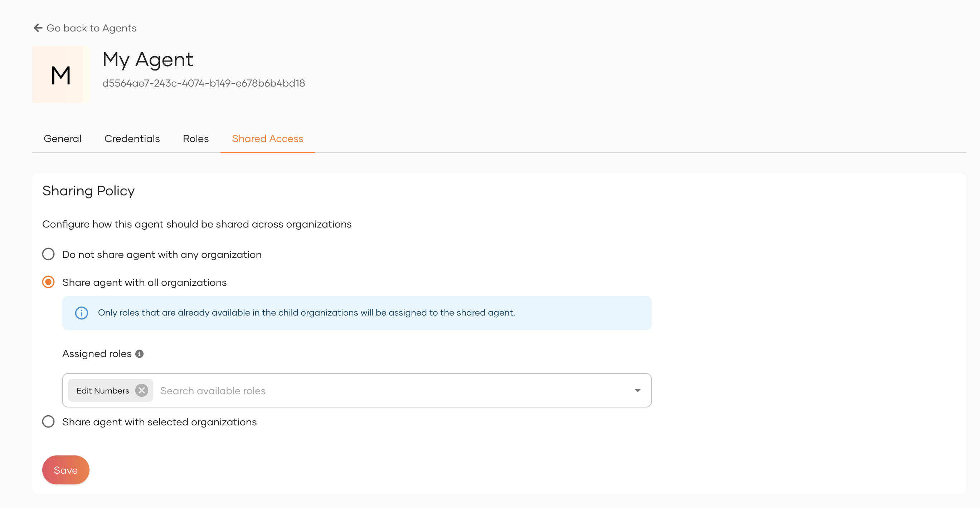Select the Shared Access tab
The width and height of the screenshot is (980, 508).
point(267,139)
